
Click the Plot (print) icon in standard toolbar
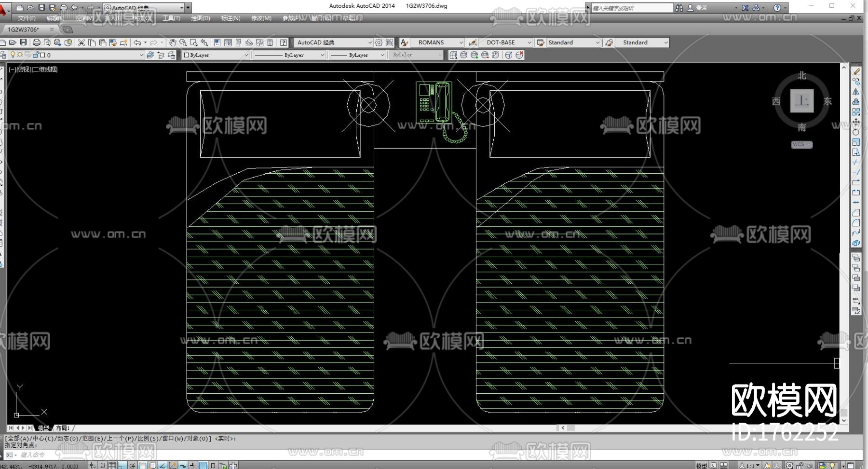pyautogui.click(x=36, y=42)
